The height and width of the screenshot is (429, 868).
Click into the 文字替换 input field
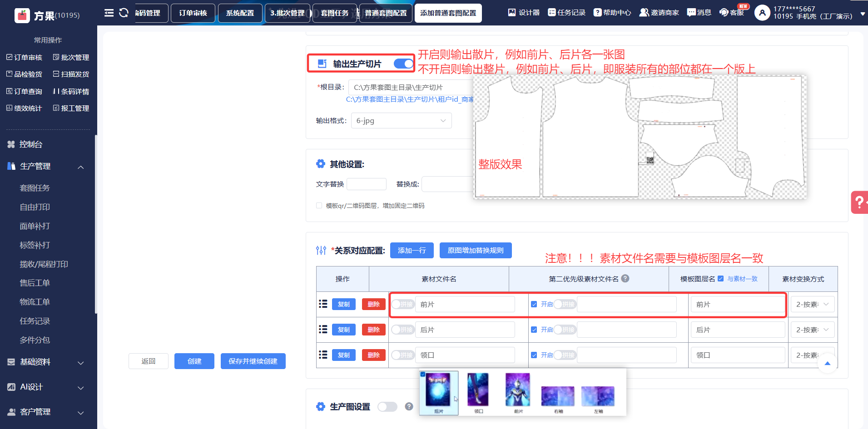pos(367,184)
